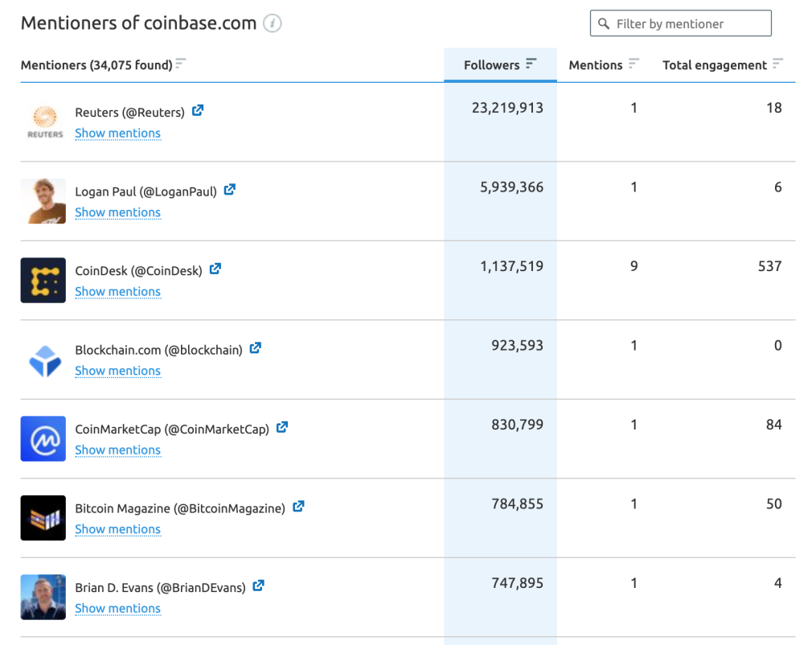Viewport: 812px width, 645px height.
Task: Sort table by Total engagement column
Action: 777,64
